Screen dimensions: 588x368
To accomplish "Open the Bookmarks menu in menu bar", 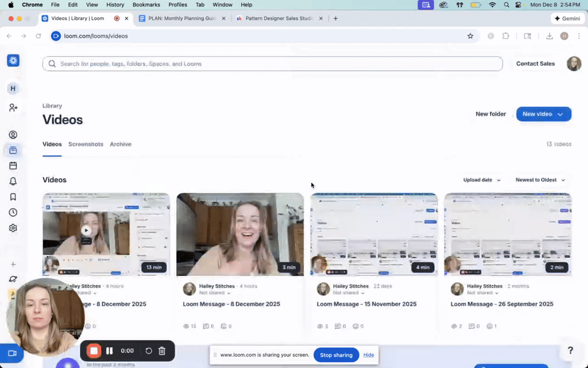I will tap(146, 5).
